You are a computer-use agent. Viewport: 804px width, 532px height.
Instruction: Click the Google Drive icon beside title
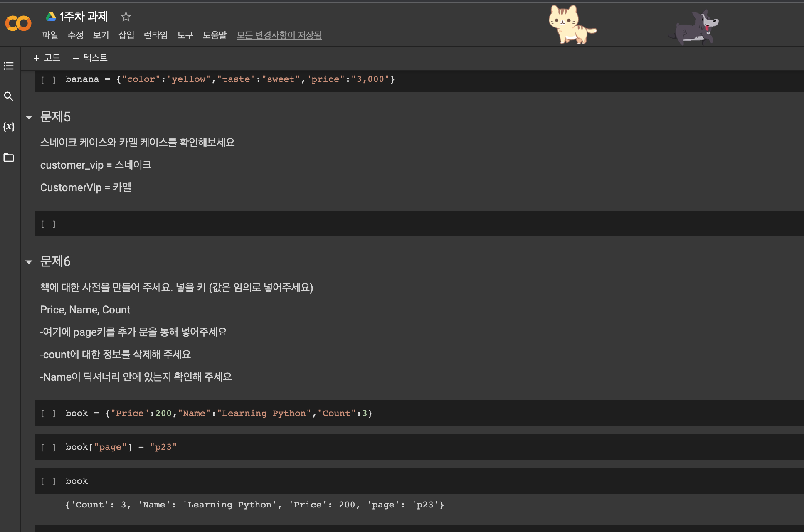[51, 17]
